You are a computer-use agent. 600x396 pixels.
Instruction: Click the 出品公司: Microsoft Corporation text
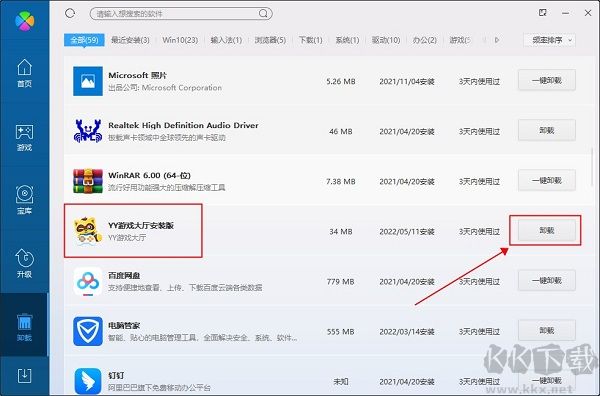(165, 88)
